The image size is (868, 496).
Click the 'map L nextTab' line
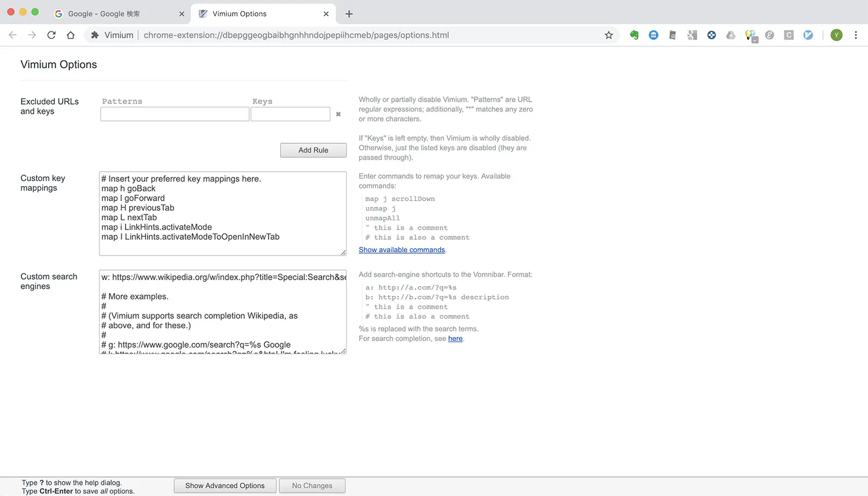pyautogui.click(x=129, y=218)
